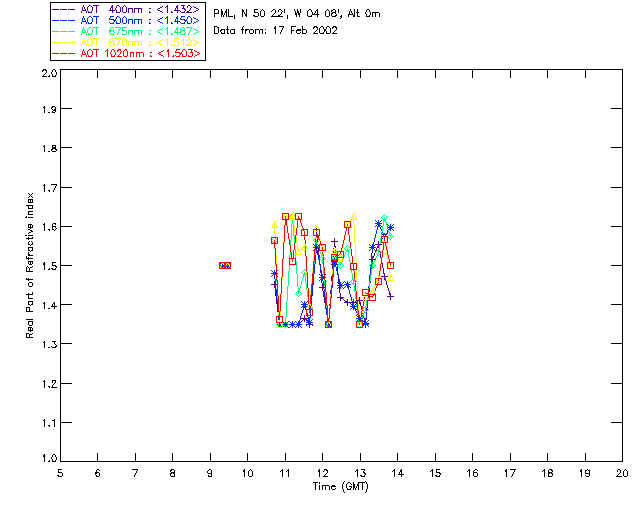This screenshot has width=640, height=512.
Task: Click the 16 x-axis hour label
Action: 472,473
